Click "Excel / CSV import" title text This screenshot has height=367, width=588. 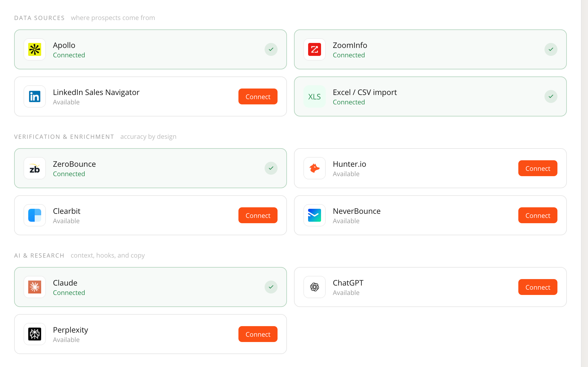click(x=365, y=92)
